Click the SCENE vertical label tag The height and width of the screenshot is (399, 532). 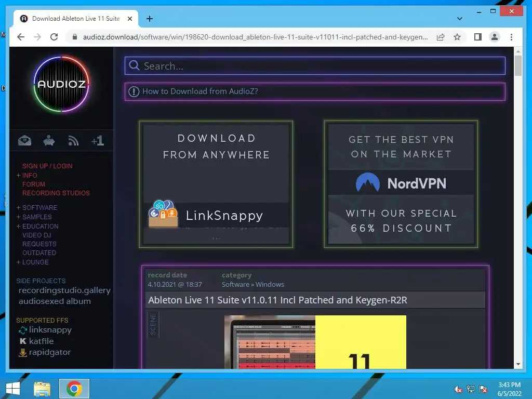(x=153, y=324)
